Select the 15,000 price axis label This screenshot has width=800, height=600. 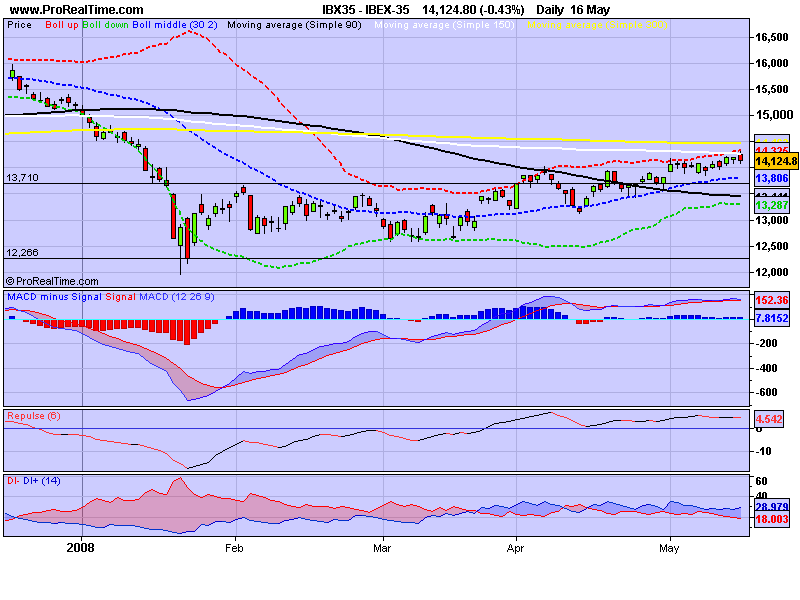click(x=773, y=115)
